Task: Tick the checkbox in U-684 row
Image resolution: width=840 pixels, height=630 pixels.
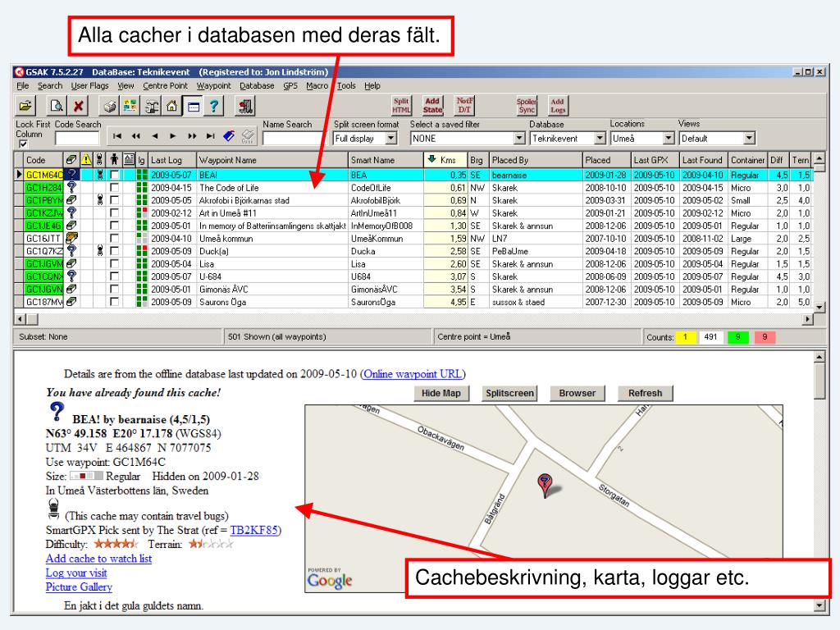Action: pos(114,276)
